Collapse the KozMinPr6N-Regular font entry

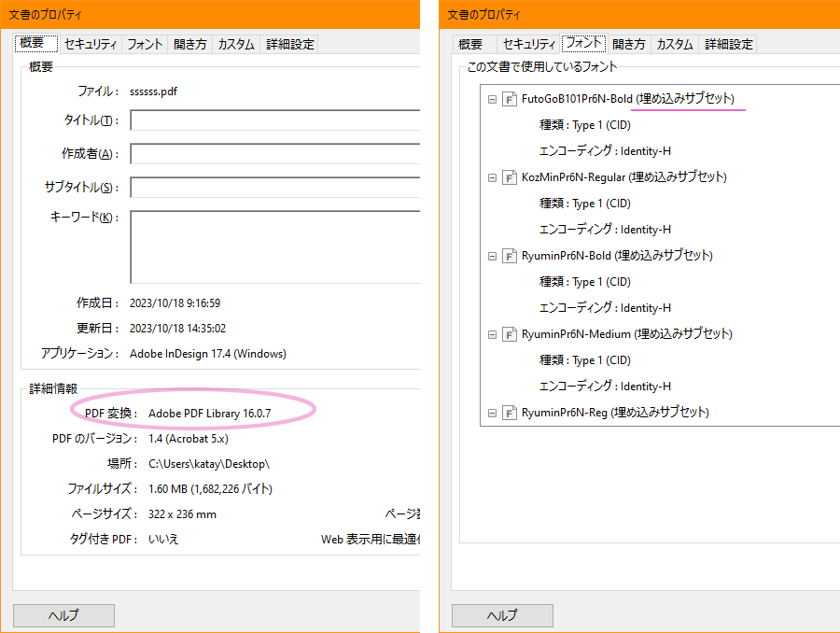pos(493,176)
